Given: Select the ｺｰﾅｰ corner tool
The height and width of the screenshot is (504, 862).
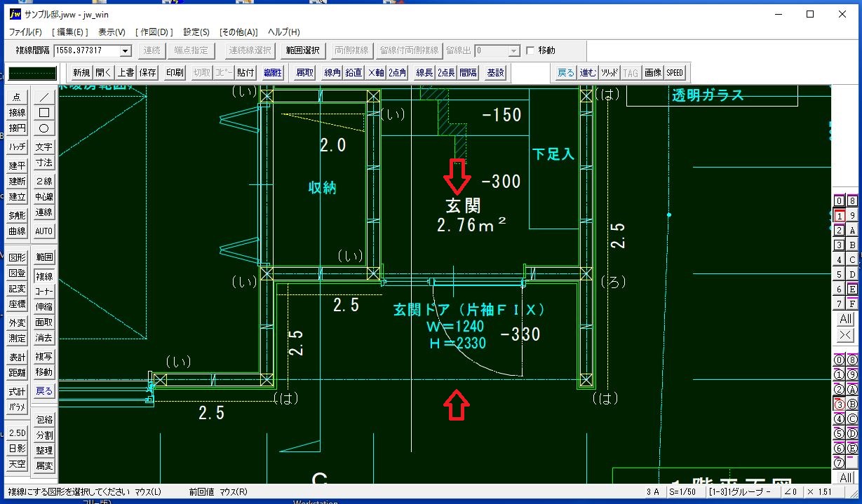Looking at the screenshot, I should 44,291.
